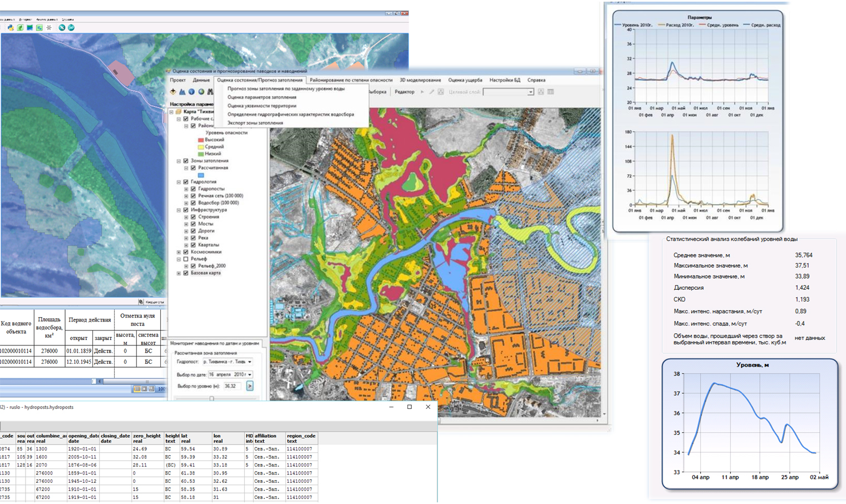Viewport: 846px width, 504px height.
Task: Open the Данные menu
Action: click(201, 80)
